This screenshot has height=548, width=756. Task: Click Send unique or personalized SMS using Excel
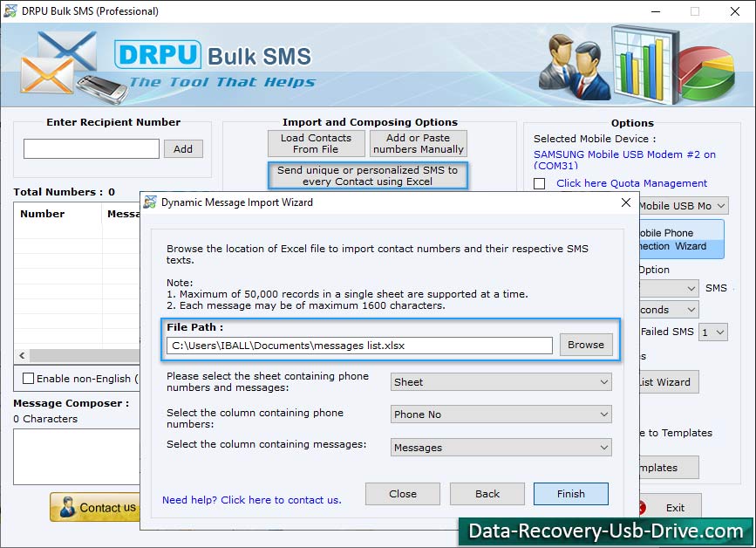click(367, 175)
